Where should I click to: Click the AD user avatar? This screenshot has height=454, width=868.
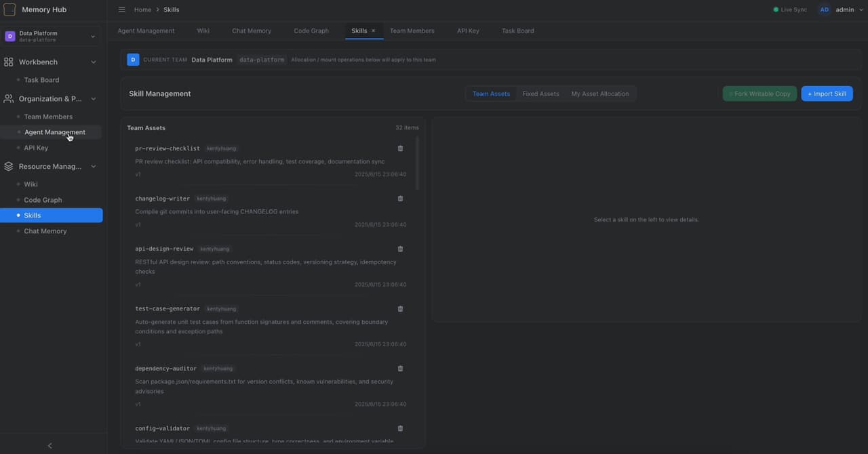[x=825, y=9]
